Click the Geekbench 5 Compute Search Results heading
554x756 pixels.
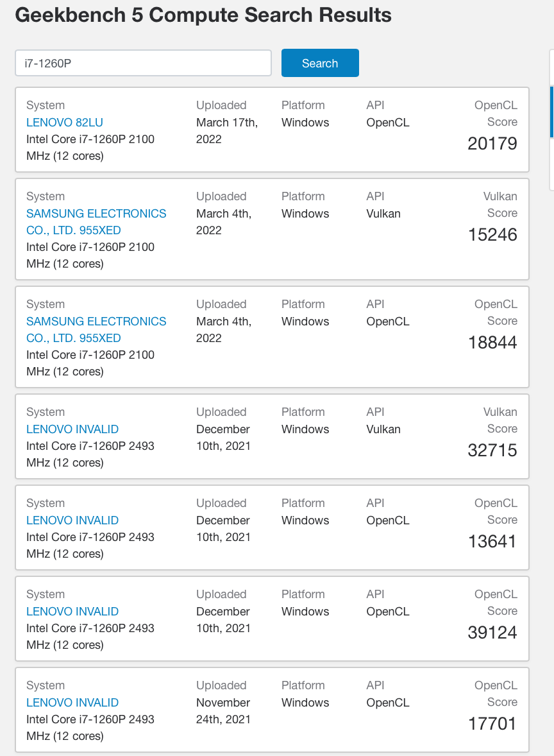[203, 15]
